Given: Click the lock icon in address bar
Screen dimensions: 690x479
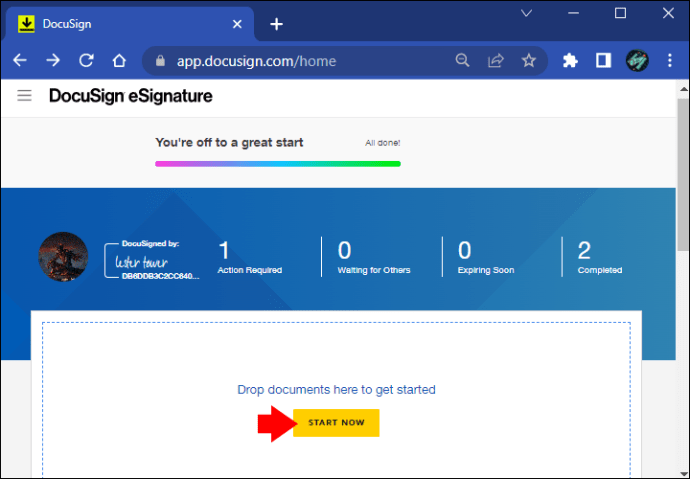Looking at the screenshot, I should [x=161, y=61].
